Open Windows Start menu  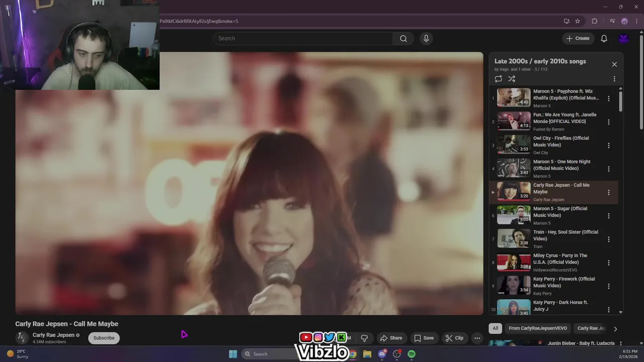click(x=233, y=354)
